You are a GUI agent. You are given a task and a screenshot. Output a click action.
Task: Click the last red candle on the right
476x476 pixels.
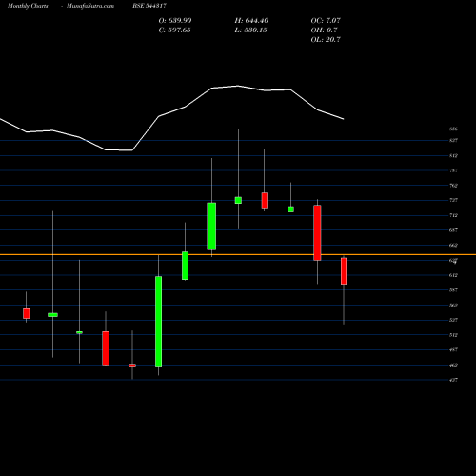click(x=344, y=271)
